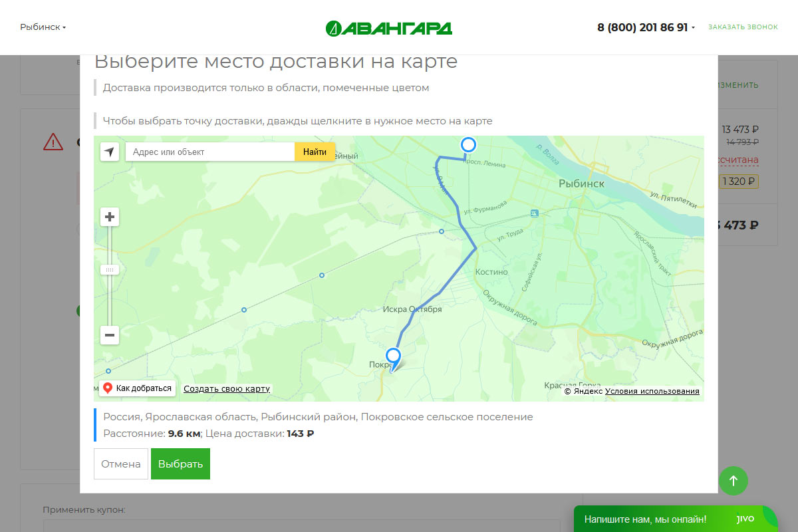Image resolution: width=798 pixels, height=532 pixels.
Task: Focus the Адрес или объект search field
Action: pos(209,152)
